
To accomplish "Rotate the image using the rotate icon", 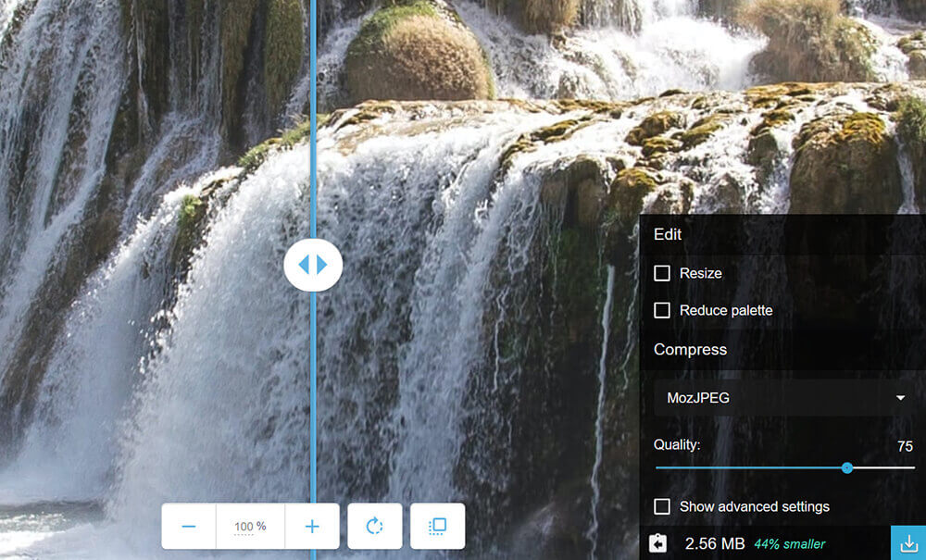I will click(x=375, y=527).
